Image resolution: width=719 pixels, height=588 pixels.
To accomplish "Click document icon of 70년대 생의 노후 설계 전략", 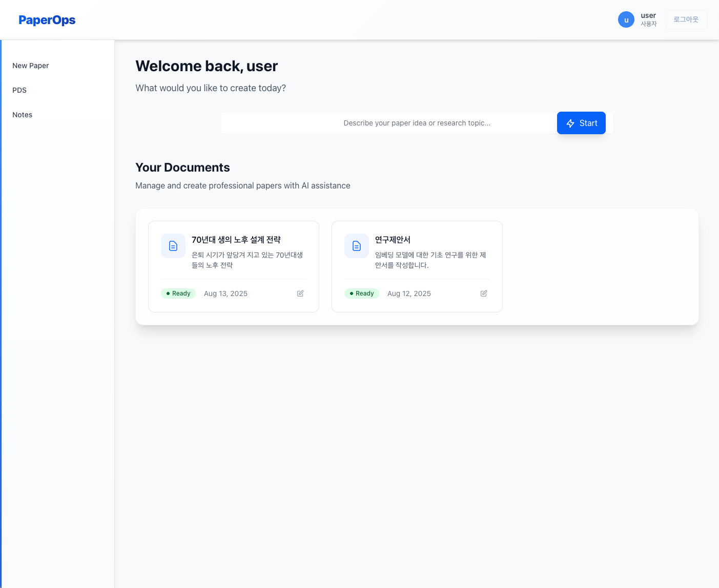I will click(x=173, y=246).
